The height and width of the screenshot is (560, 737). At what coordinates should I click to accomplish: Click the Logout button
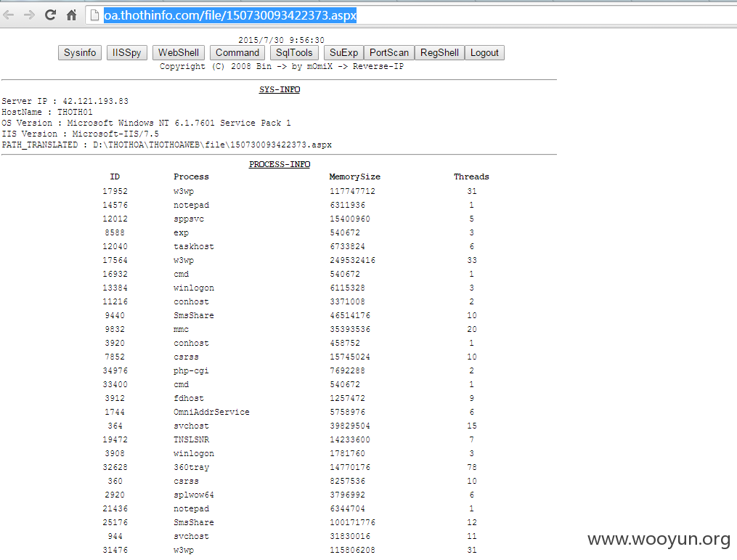[484, 53]
